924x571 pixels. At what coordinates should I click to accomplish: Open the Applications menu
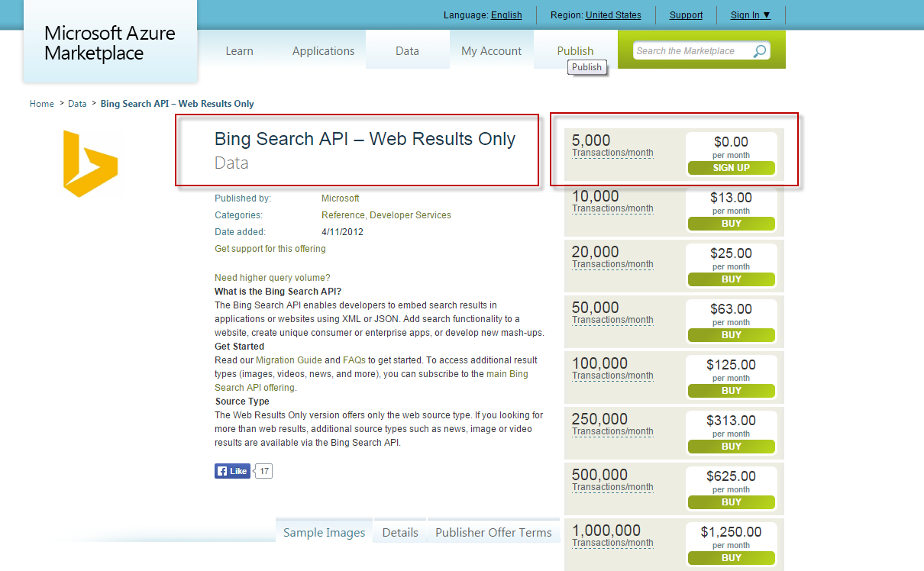tap(323, 51)
